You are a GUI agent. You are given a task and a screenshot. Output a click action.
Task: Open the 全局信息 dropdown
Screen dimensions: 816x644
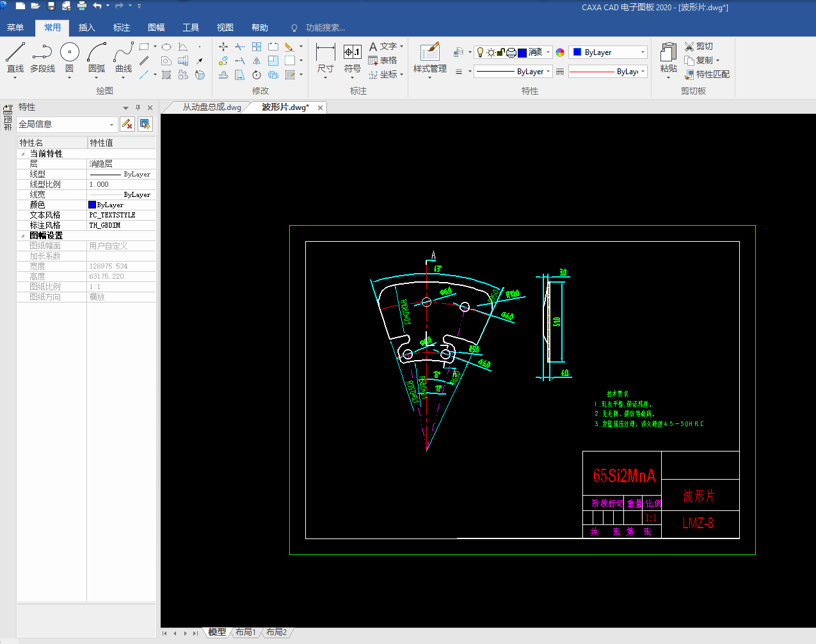point(112,125)
